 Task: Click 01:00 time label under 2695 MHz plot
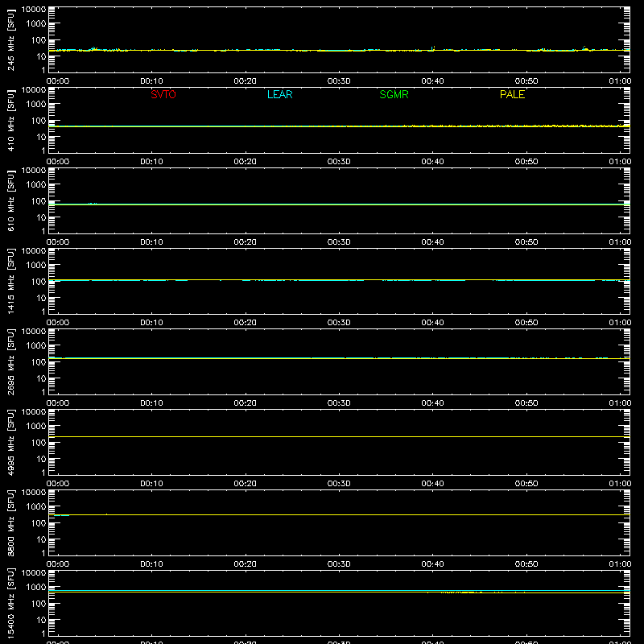tap(620, 403)
